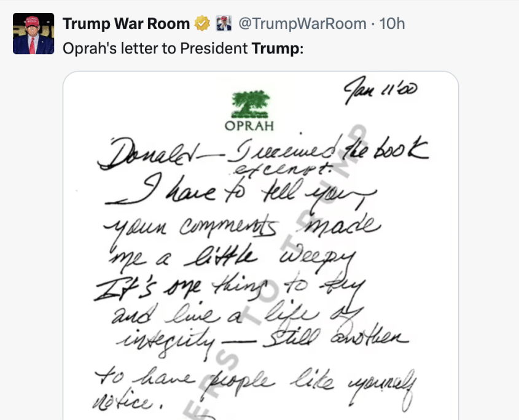
Task: Click the handwritten word "comments"
Action: coord(232,227)
